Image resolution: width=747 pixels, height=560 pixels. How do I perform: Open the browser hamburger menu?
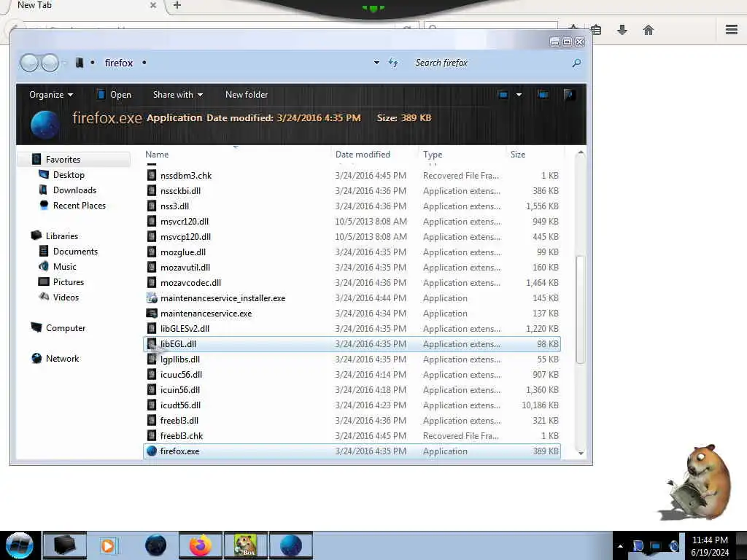pyautogui.click(x=731, y=29)
